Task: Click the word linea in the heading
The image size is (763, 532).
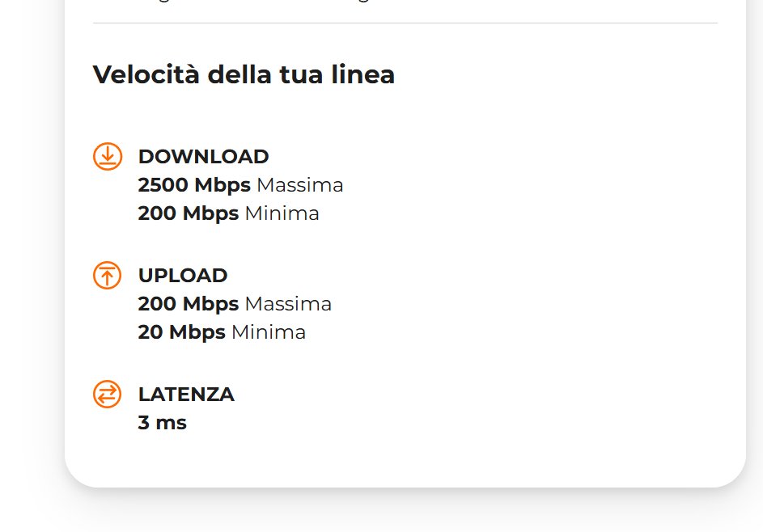Action: (x=363, y=75)
